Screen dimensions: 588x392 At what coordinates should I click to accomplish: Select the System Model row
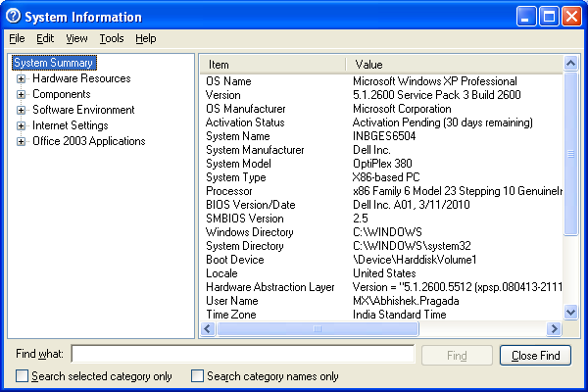point(382,164)
